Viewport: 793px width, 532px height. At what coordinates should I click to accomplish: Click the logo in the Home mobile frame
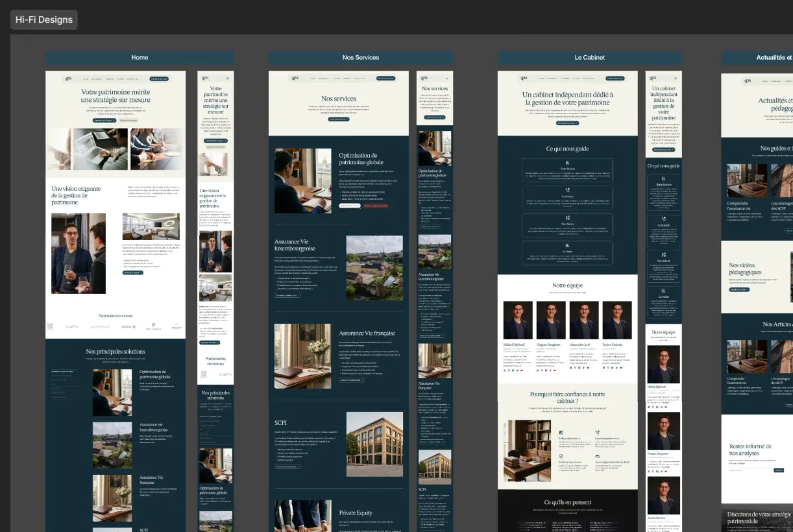click(x=204, y=79)
